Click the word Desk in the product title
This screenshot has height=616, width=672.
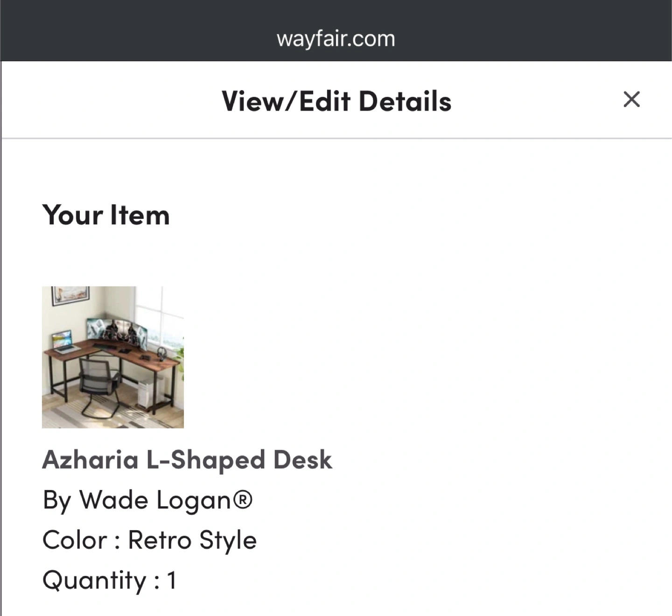coord(303,460)
